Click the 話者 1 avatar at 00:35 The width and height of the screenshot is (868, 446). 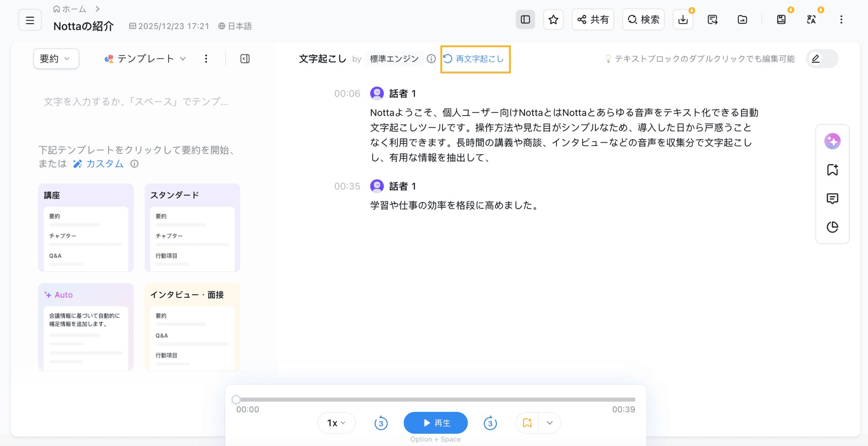(x=377, y=186)
